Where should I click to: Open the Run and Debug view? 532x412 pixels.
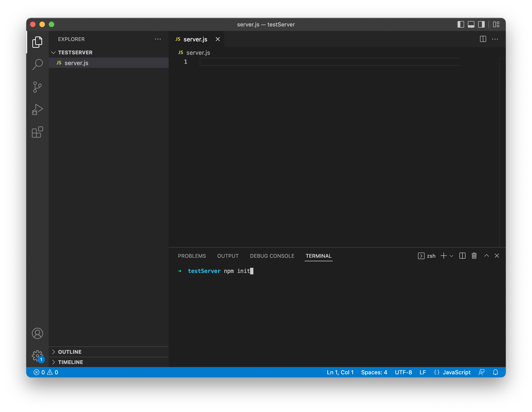(x=37, y=110)
